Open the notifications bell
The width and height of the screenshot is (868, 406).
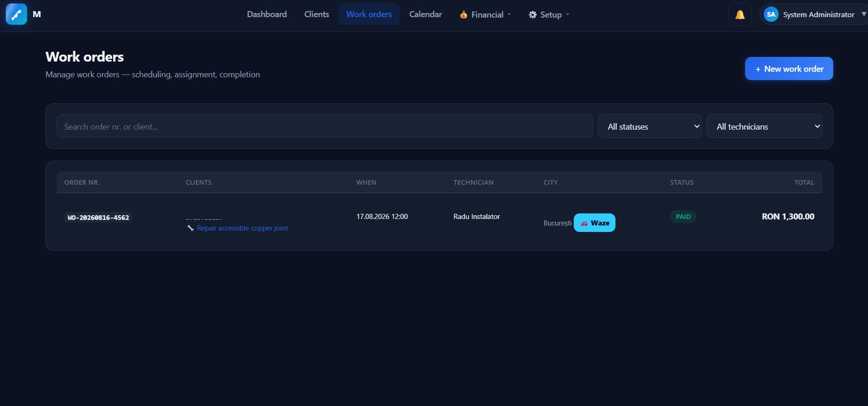[x=740, y=14]
